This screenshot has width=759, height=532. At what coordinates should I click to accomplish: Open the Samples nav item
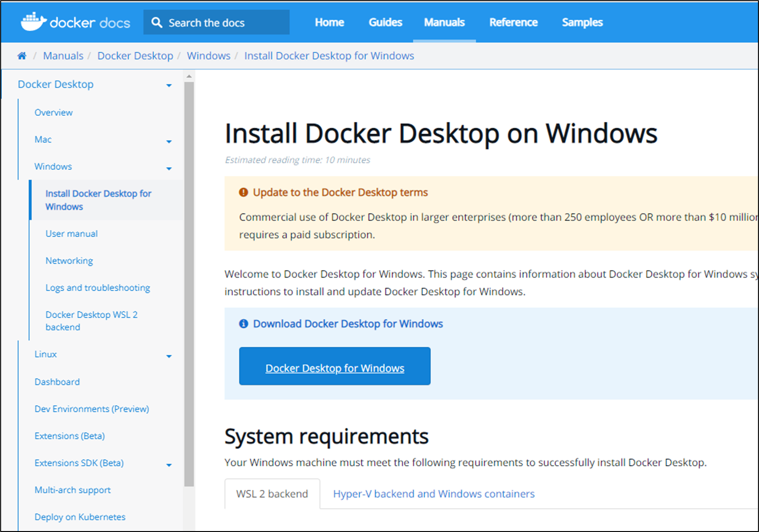tap(582, 22)
